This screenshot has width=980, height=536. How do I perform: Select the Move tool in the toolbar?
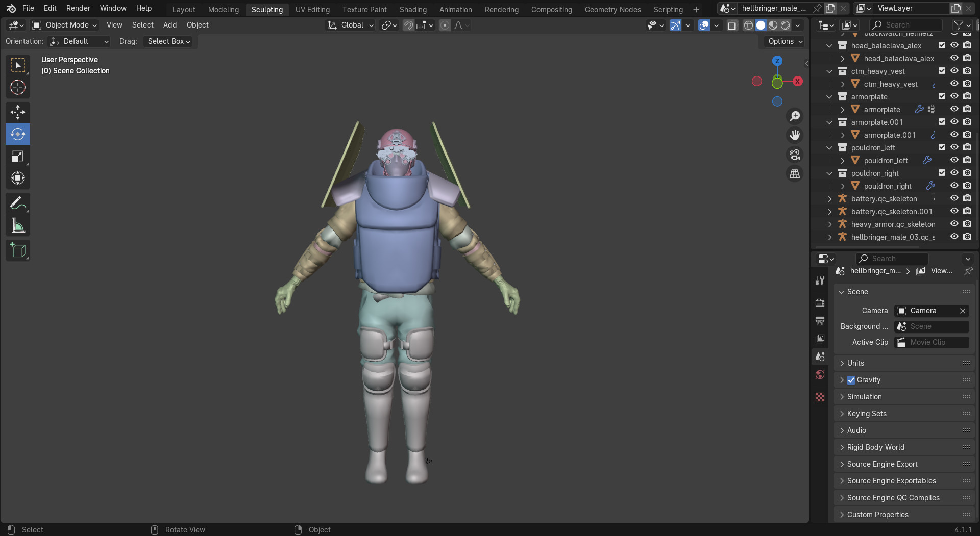click(17, 112)
